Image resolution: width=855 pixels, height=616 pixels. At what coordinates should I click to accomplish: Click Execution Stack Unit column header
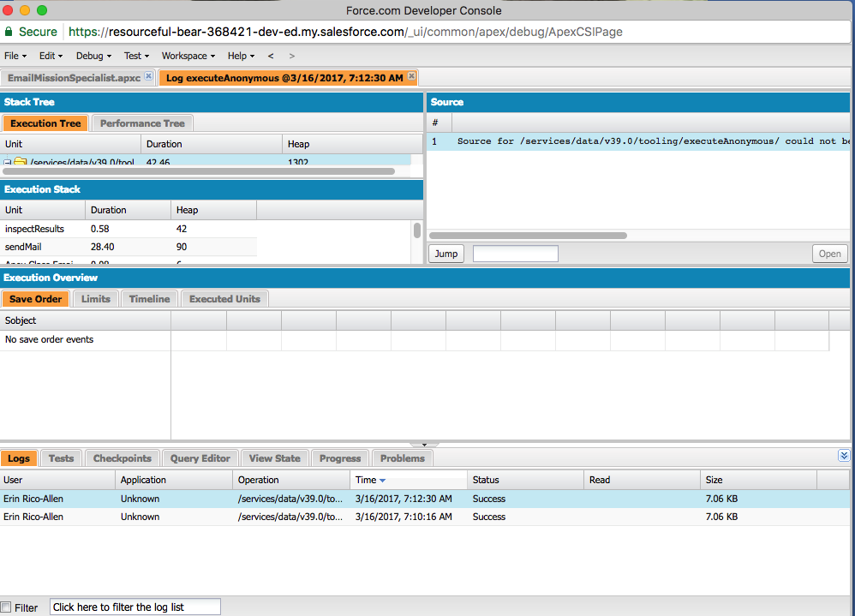pyautogui.click(x=43, y=210)
